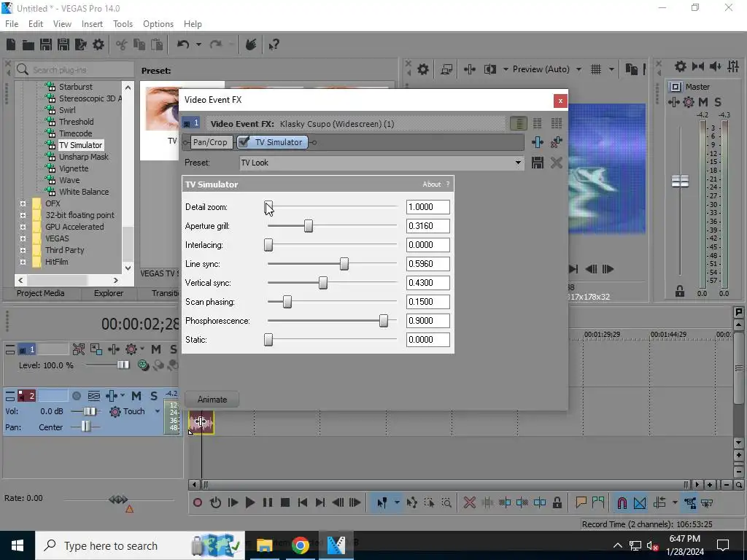747x560 pixels.
Task: Expand the VEGAS plug-ins folder
Action: coord(23,238)
